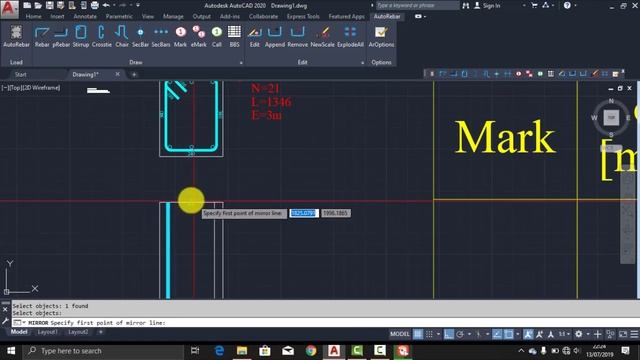Click the Save quick access icon
Image resolution: width=640 pixels, height=360 pixels.
coord(49,5)
